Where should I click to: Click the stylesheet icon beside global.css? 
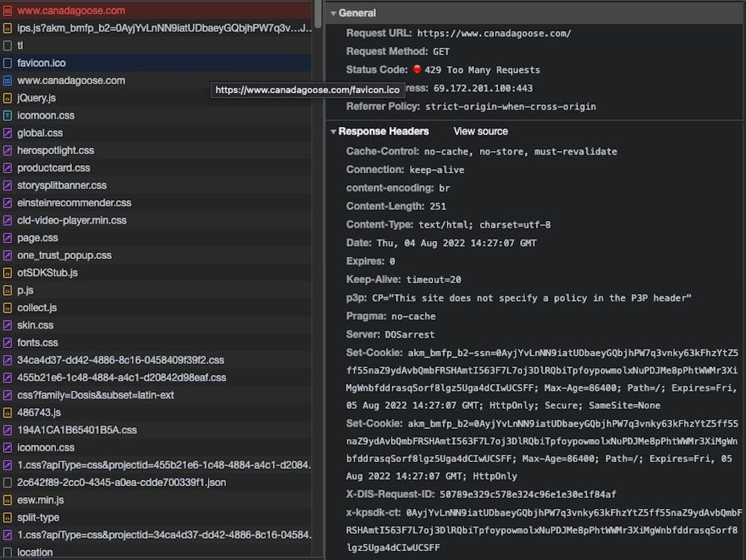(8, 133)
